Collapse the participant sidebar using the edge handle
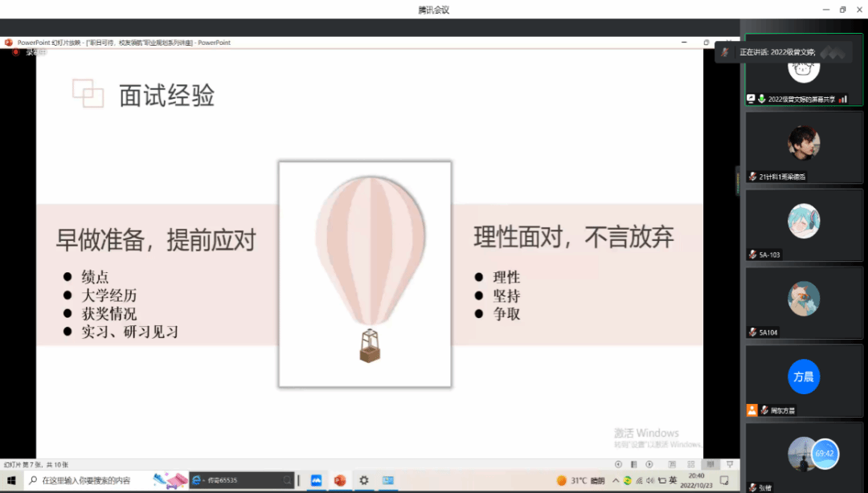Viewport: 868px width, 493px height. [737, 181]
